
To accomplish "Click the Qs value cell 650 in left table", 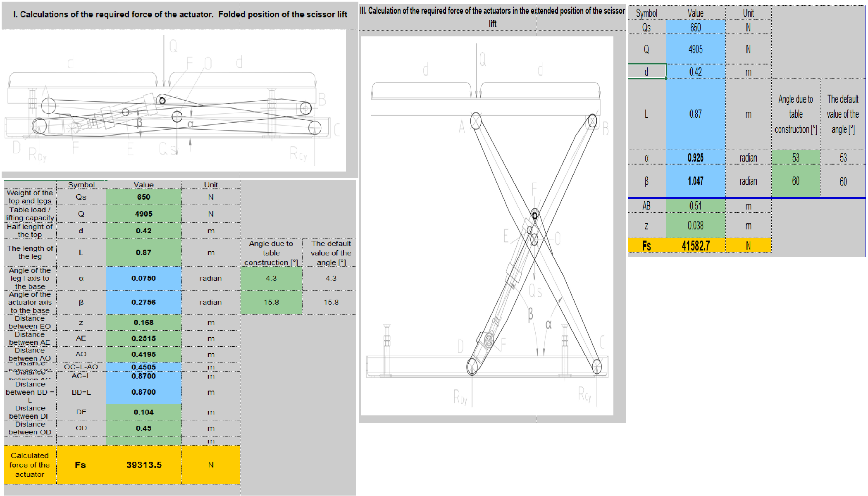I will [x=143, y=197].
